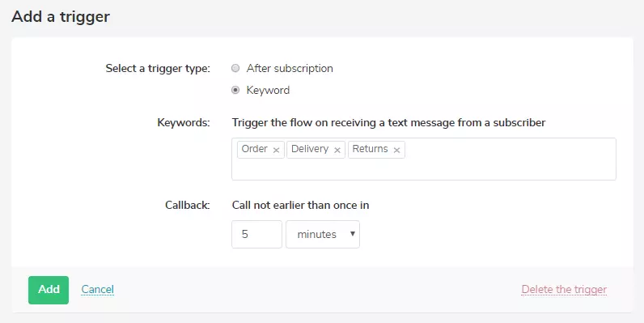Remove the Delivery keyword tag
644x323 pixels.
point(337,150)
